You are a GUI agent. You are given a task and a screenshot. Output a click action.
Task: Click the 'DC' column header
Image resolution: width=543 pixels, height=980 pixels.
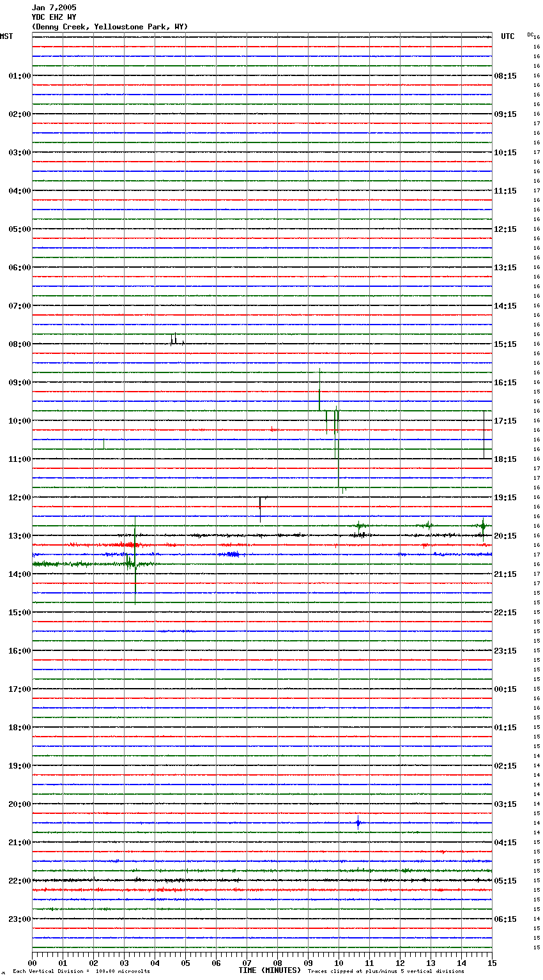[530, 34]
